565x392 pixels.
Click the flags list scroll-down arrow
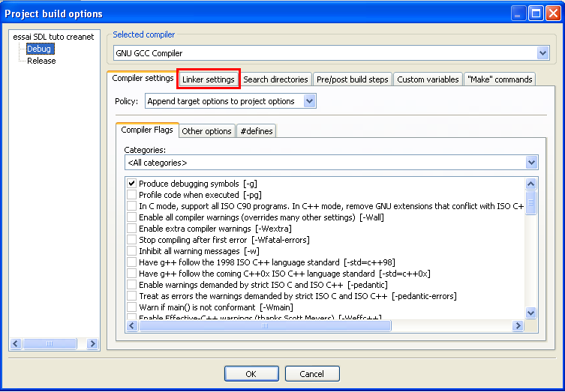click(530, 313)
